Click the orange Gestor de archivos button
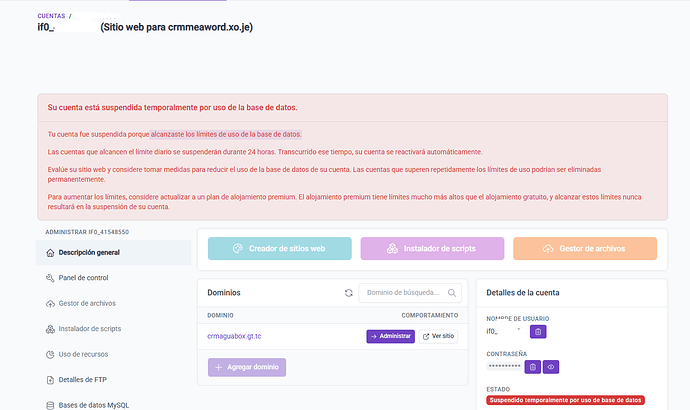The image size is (690, 410). pos(585,249)
